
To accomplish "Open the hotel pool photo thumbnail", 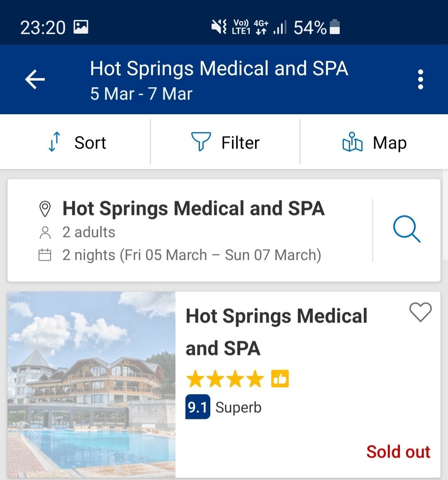I will coord(91,384).
